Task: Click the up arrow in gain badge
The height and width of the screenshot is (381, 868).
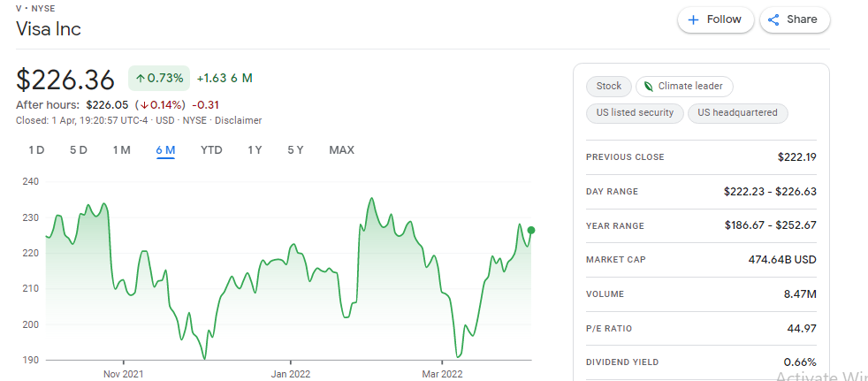Action: point(140,79)
